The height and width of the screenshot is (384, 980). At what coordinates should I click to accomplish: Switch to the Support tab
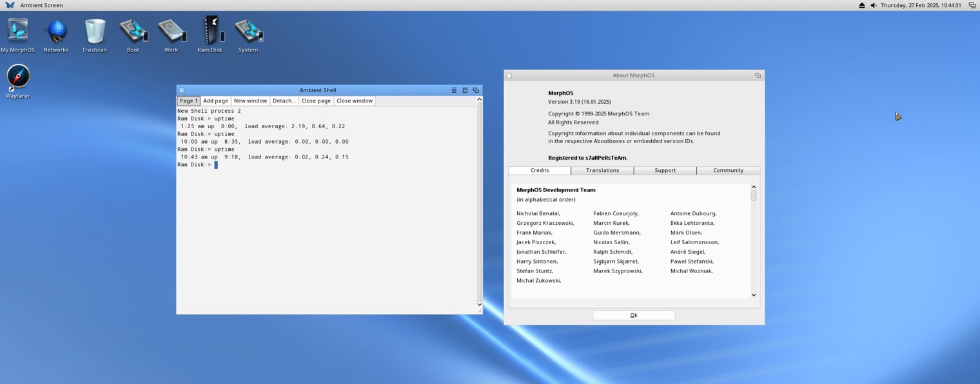tap(665, 171)
